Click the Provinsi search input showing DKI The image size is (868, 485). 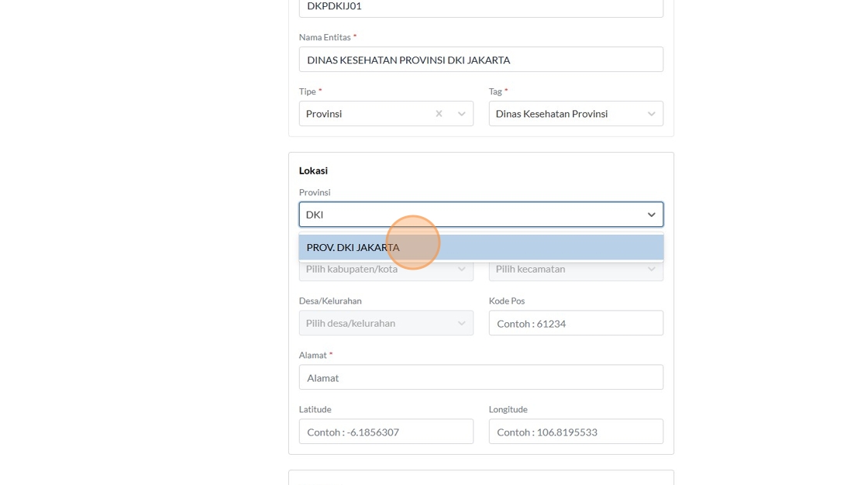pyautogui.click(x=465, y=215)
